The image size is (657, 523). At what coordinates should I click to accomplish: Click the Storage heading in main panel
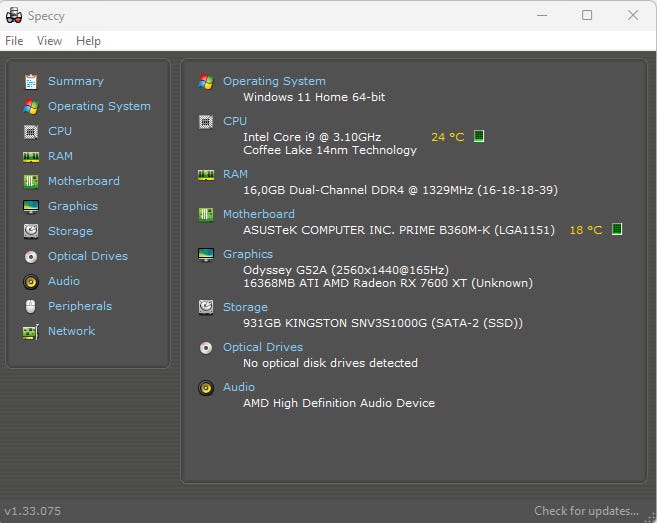tap(245, 307)
